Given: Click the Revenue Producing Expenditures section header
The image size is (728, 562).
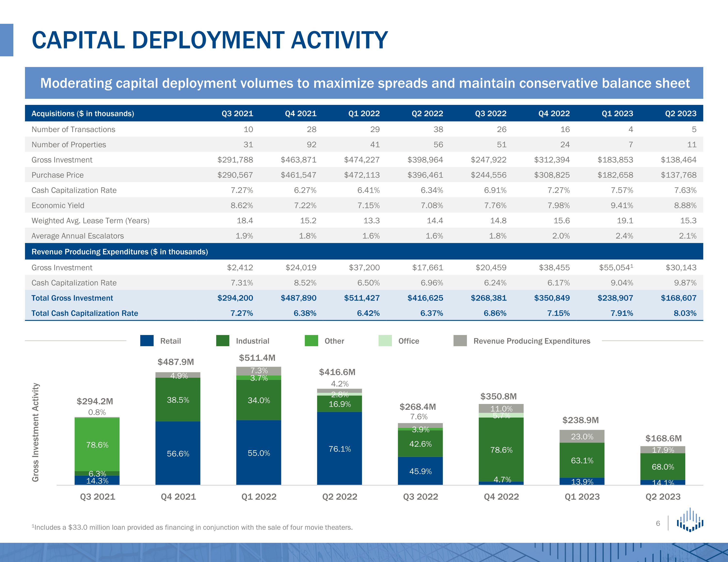Looking at the screenshot, I should pos(119,252).
